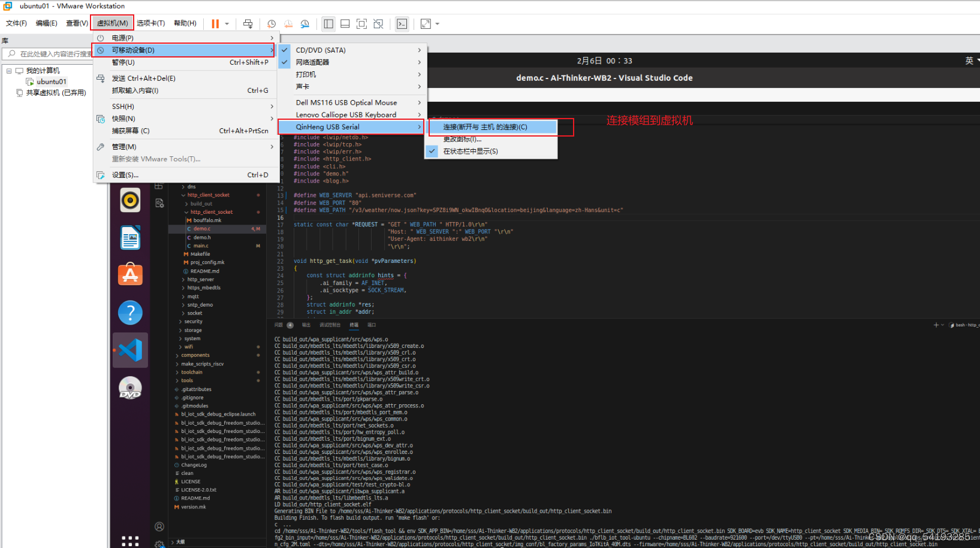Open Ubuntu Software from the dock

(x=130, y=275)
